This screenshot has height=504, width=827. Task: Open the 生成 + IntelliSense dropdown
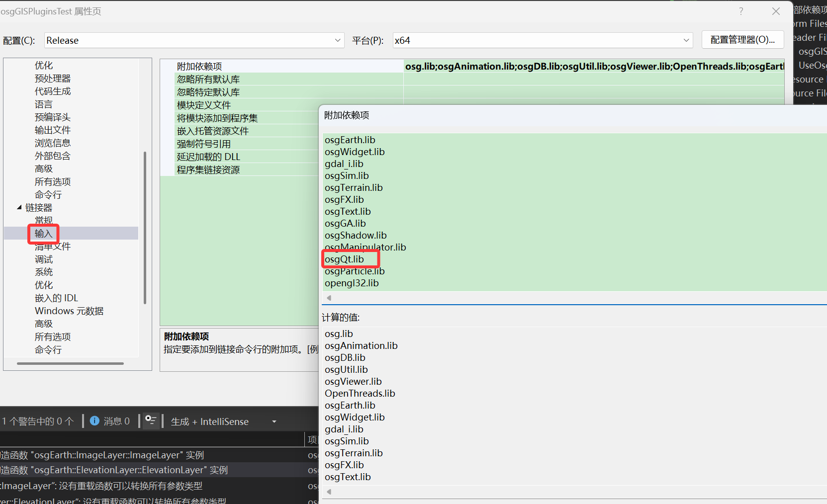click(x=223, y=421)
